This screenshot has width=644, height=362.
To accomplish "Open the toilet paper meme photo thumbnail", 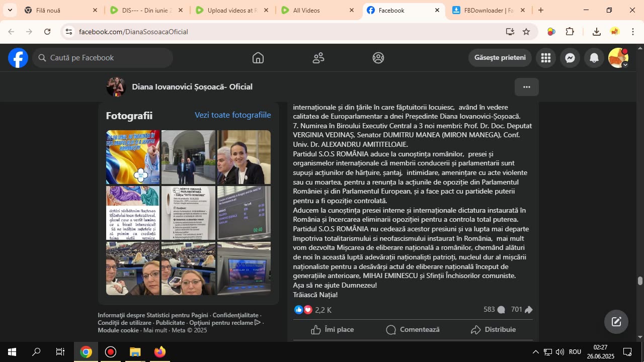I will click(188, 213).
